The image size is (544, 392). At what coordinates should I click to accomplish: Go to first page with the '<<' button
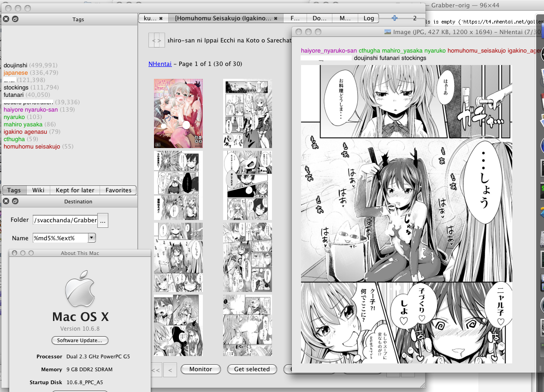tap(156, 370)
